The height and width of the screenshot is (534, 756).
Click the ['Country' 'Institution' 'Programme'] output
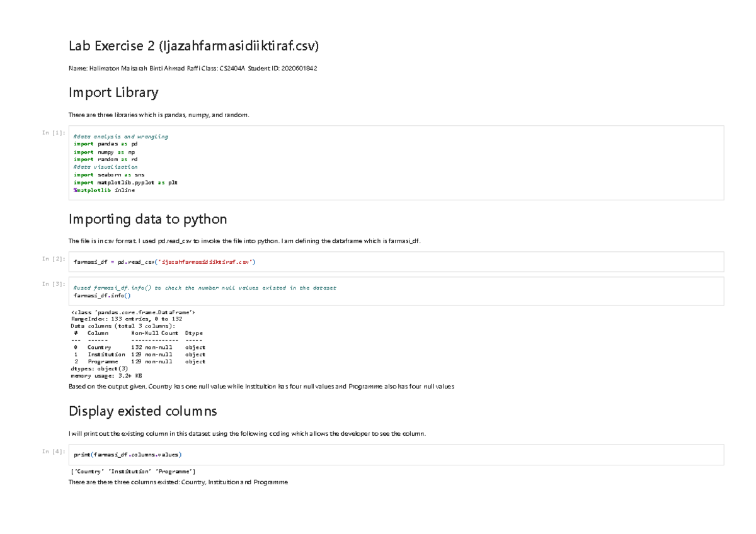133,472
